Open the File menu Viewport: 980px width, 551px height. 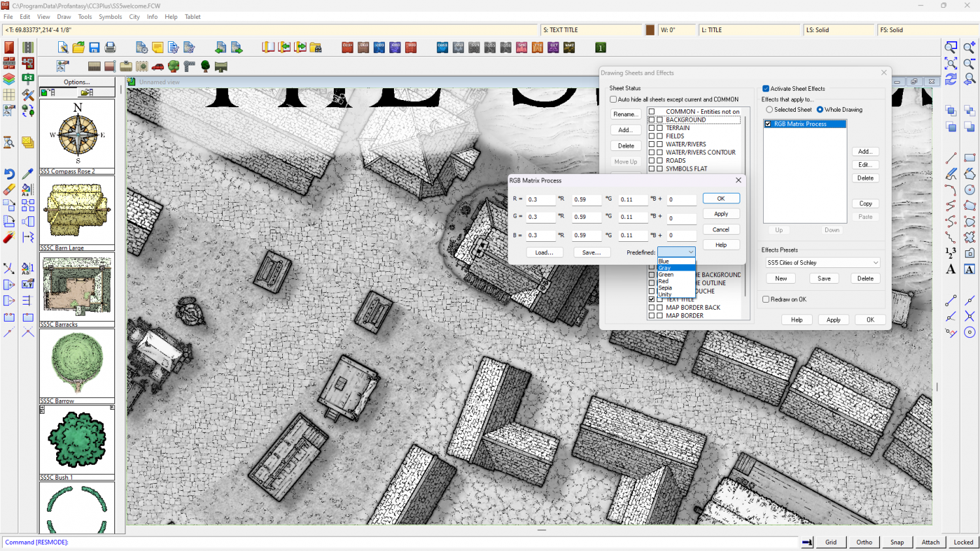click(x=8, y=17)
